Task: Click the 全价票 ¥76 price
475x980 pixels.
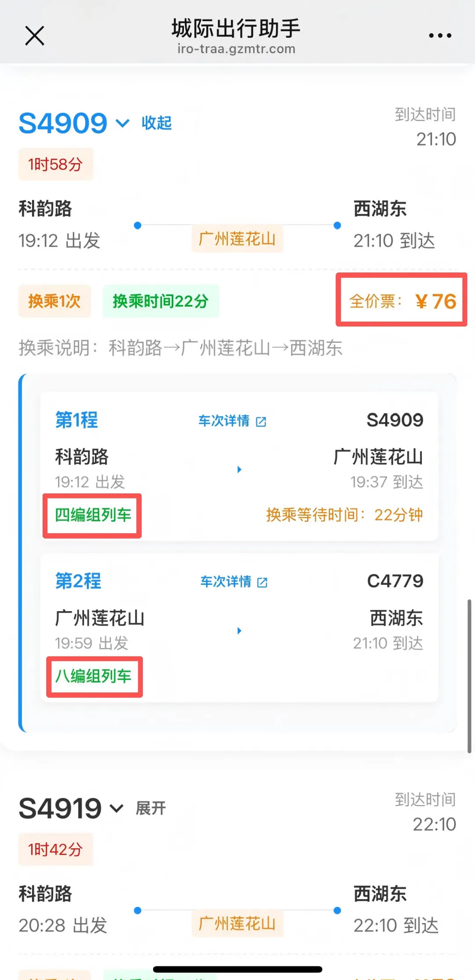Action: click(x=402, y=301)
